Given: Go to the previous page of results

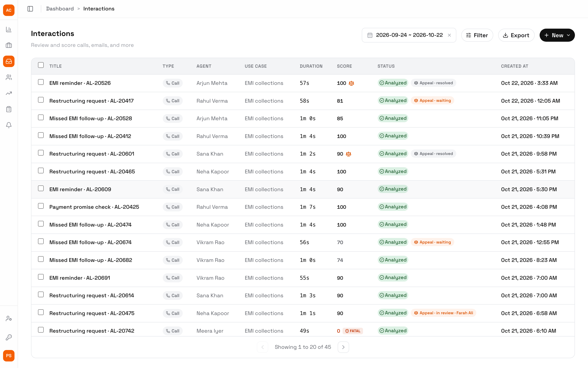Looking at the screenshot, I should pyautogui.click(x=262, y=347).
